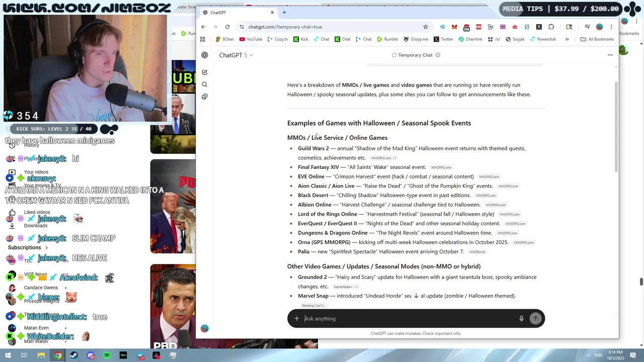This screenshot has width=644, height=362.
Task: Open the All Bookmarks folder
Action: point(597,39)
